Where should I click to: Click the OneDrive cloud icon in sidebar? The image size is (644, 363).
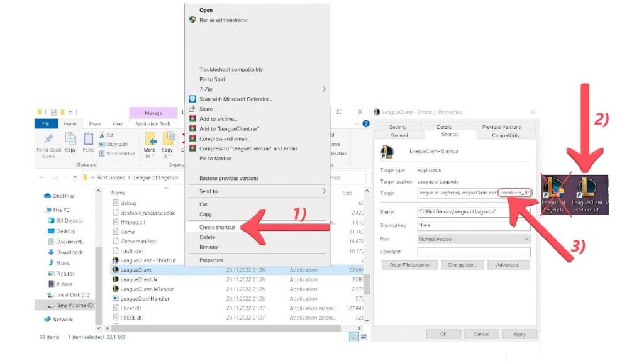(x=48, y=196)
